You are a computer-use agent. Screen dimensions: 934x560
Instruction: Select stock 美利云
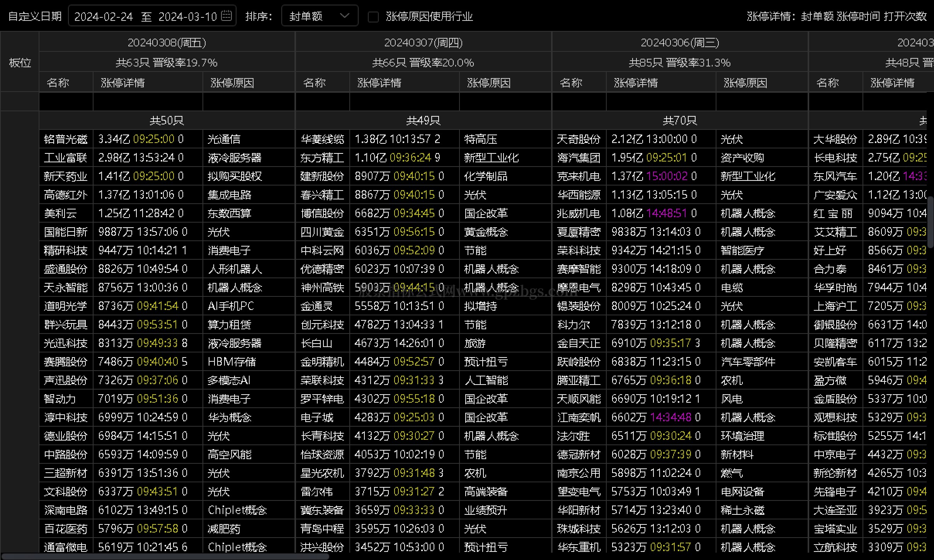[x=60, y=213]
